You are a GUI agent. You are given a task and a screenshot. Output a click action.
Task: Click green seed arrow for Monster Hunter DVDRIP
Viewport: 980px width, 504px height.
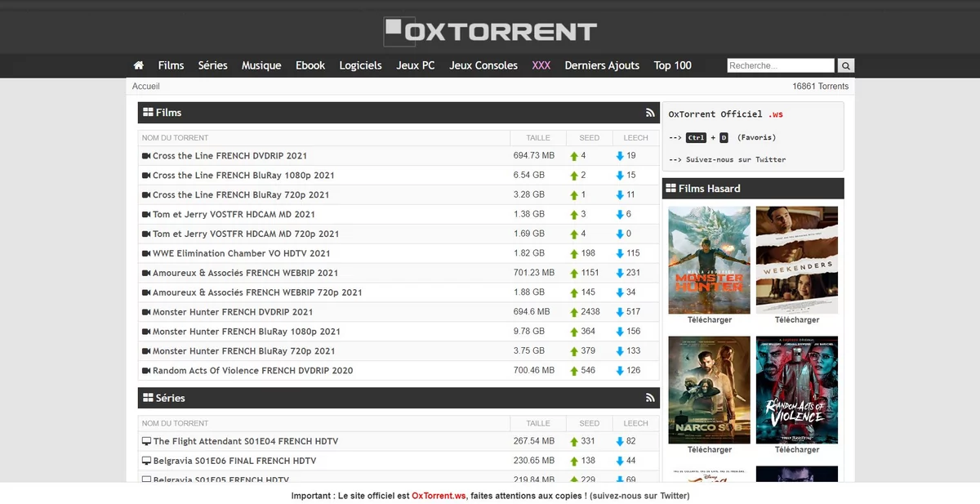(574, 312)
